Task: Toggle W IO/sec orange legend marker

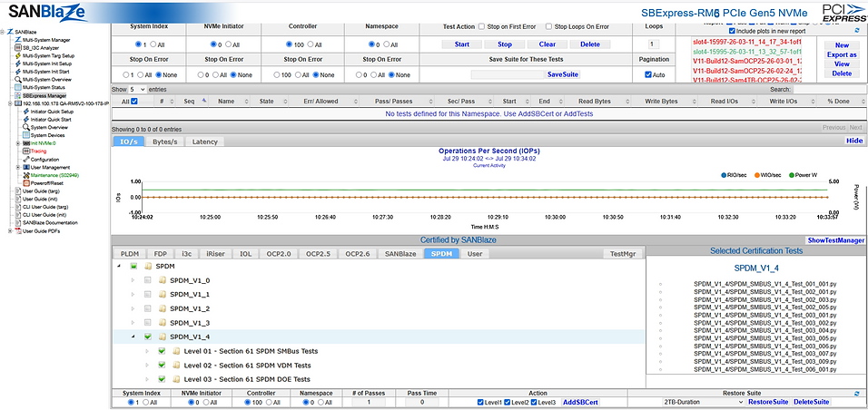Action: [x=757, y=175]
